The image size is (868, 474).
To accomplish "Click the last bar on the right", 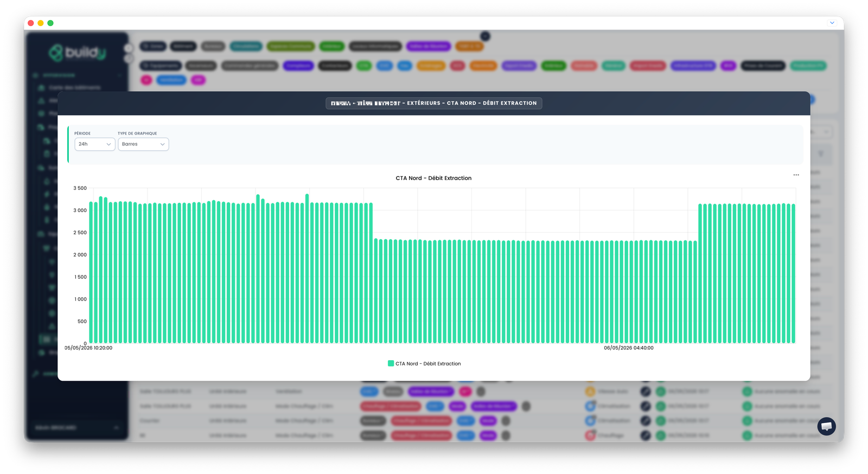I will tap(793, 274).
